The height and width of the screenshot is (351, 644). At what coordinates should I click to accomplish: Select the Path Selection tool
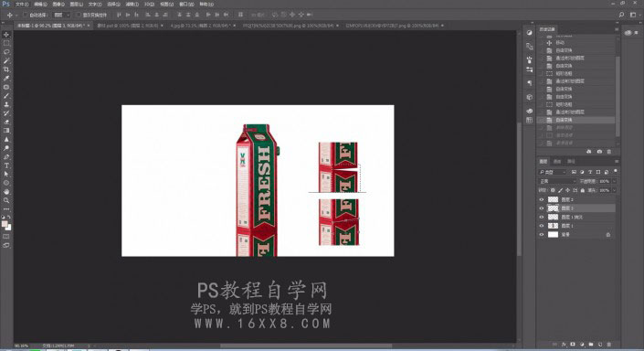(6, 175)
